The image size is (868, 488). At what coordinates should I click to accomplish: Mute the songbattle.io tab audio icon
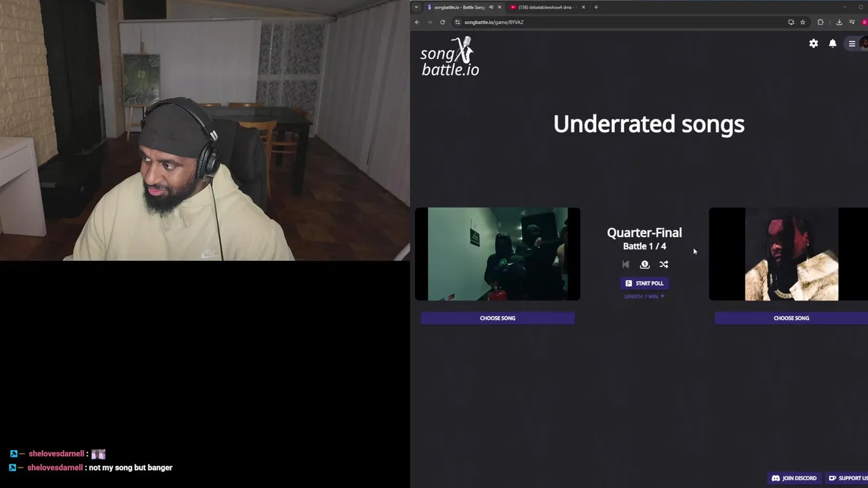point(491,7)
